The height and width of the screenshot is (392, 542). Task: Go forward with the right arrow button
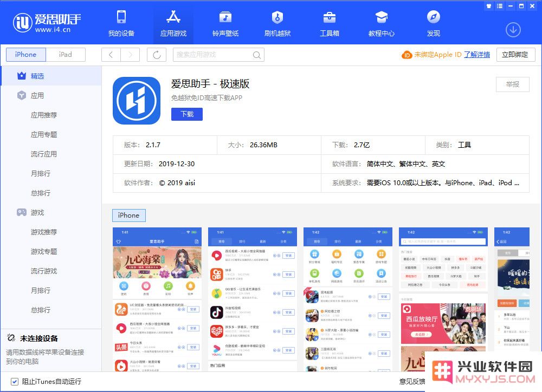click(130, 55)
